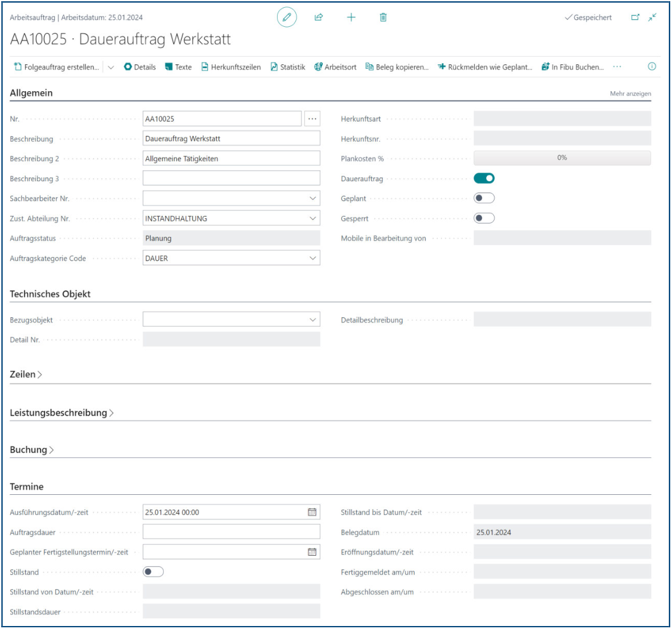Image resolution: width=672 pixels, height=629 pixels.
Task: Open the Bezugsobjekt dropdown
Action: (x=312, y=320)
